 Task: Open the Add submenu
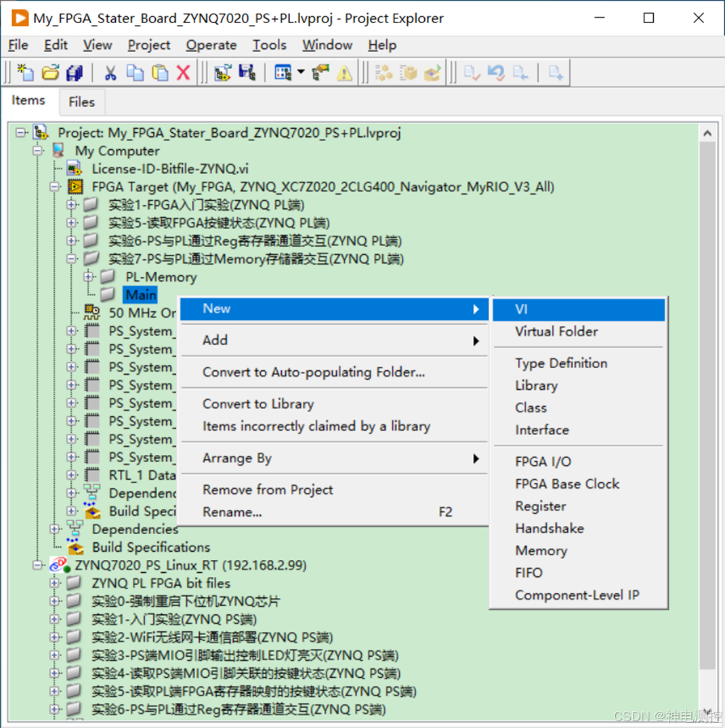pyautogui.click(x=334, y=340)
